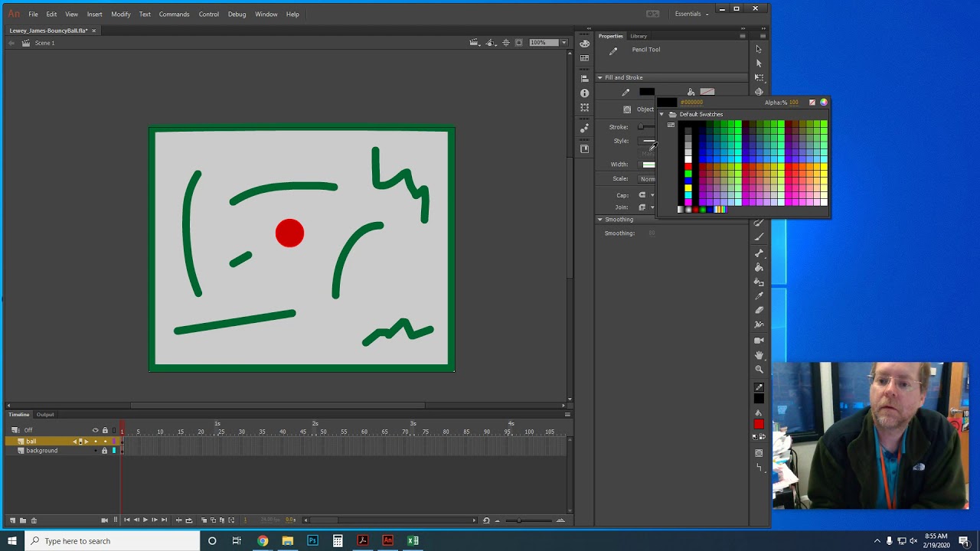The image size is (980, 551).
Task: Select the Eraser tool
Action: coord(759,310)
